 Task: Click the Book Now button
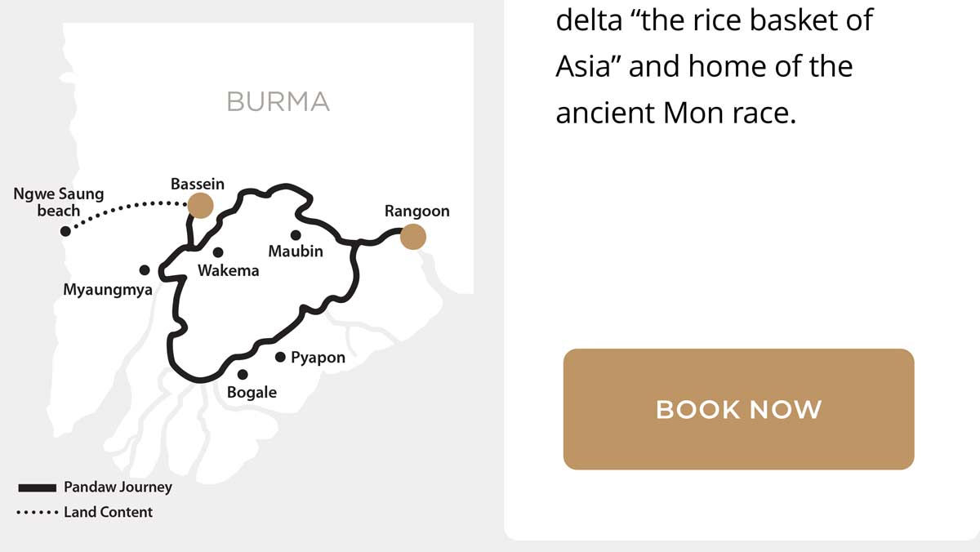tap(738, 409)
